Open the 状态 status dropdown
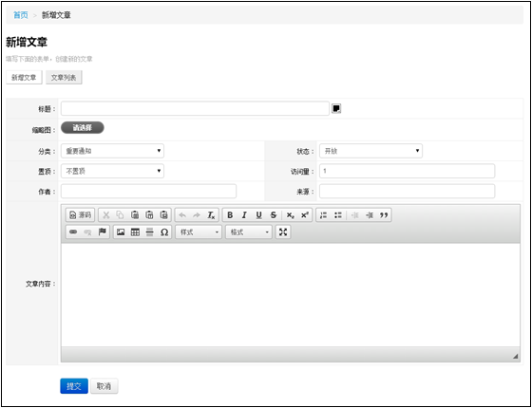 pyautogui.click(x=370, y=151)
